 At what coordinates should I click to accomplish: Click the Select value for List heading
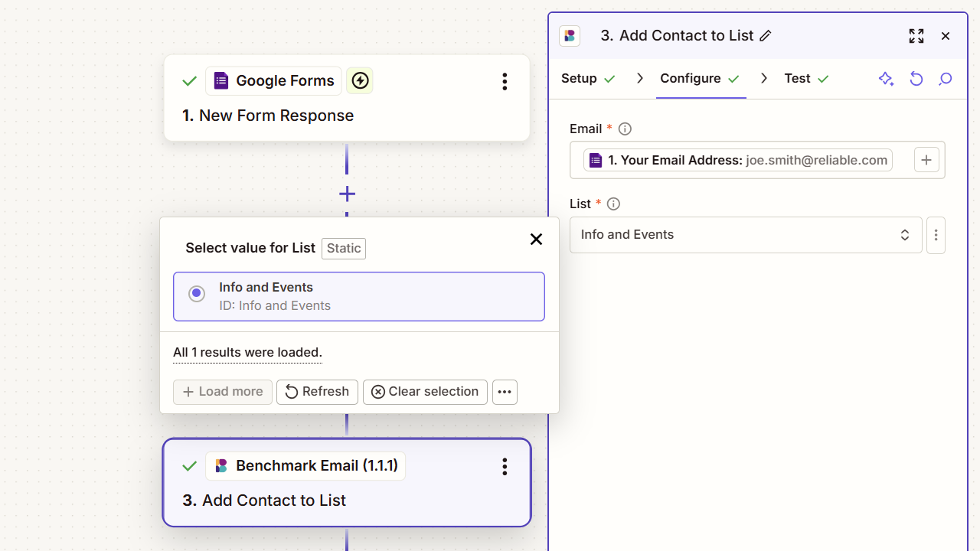pos(250,248)
